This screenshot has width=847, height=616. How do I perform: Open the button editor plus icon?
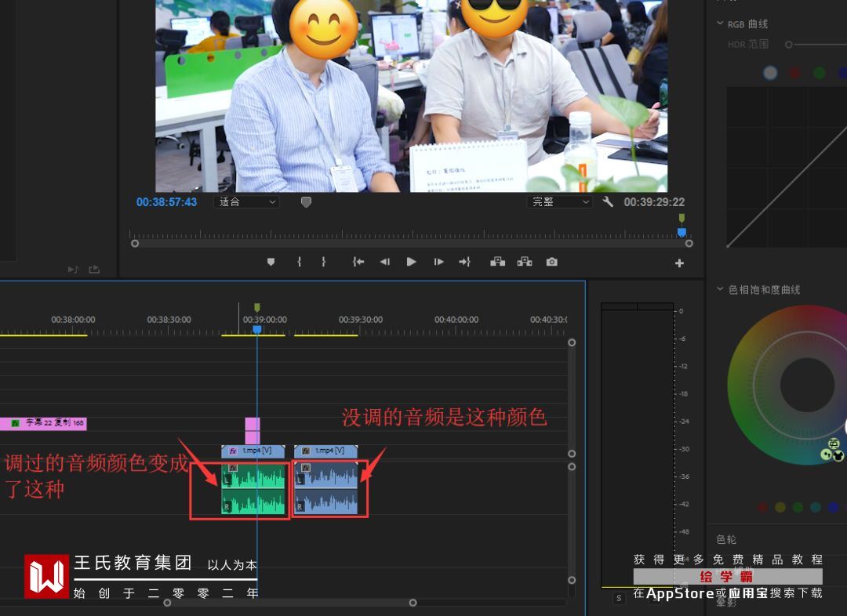[679, 263]
